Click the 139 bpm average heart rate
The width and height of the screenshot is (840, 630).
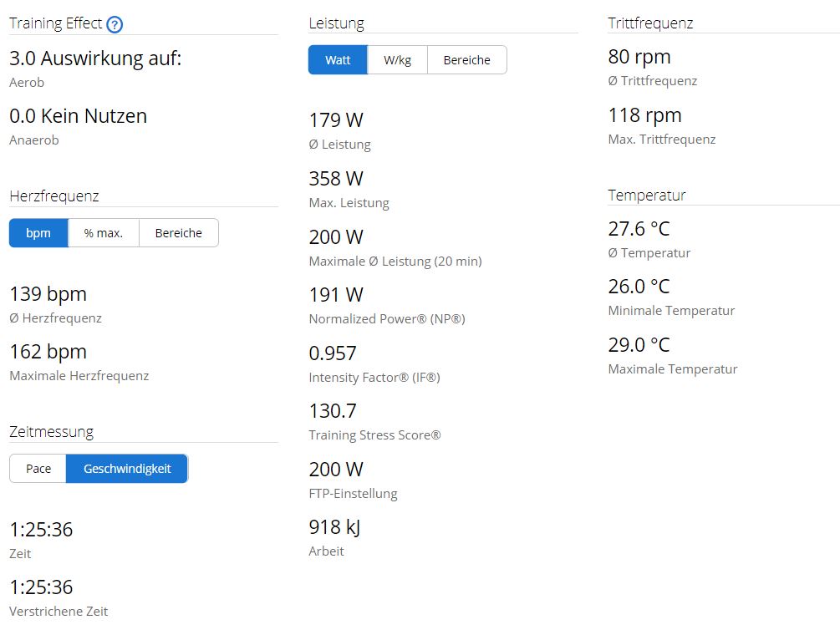click(48, 294)
